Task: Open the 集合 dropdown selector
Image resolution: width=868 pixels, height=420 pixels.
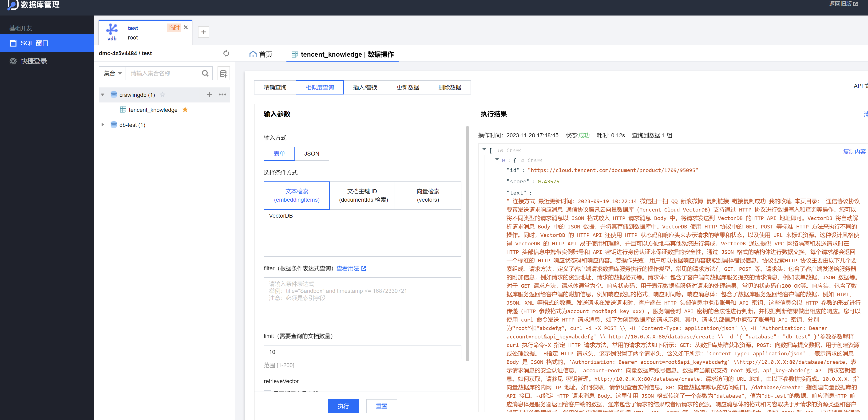Action: (112, 73)
